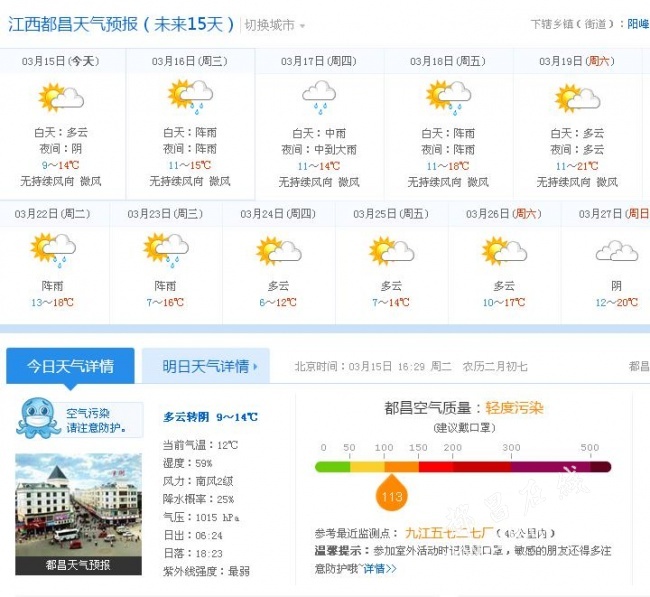Click the 风力：南风2级 line
The width and height of the screenshot is (650, 597).
tap(198, 481)
